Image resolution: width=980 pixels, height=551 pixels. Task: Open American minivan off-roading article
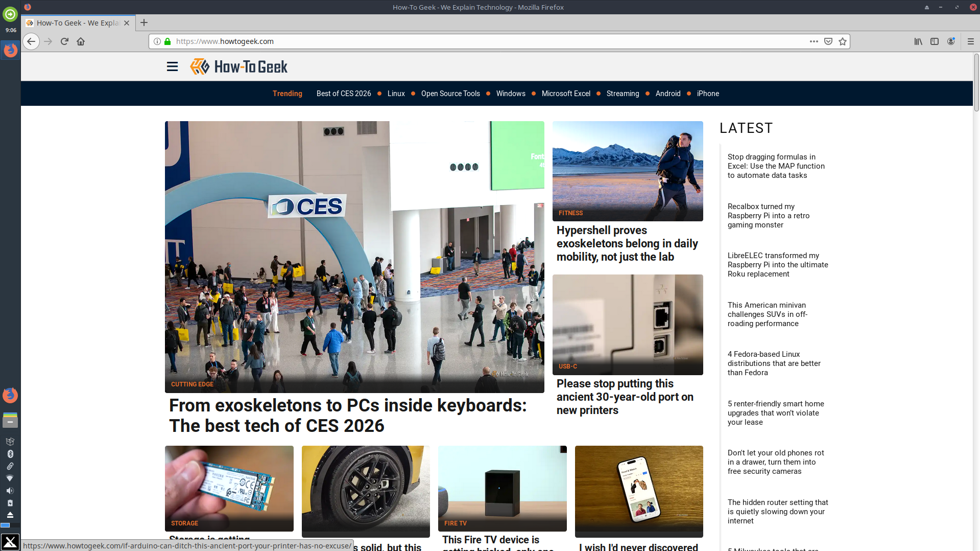point(767,314)
